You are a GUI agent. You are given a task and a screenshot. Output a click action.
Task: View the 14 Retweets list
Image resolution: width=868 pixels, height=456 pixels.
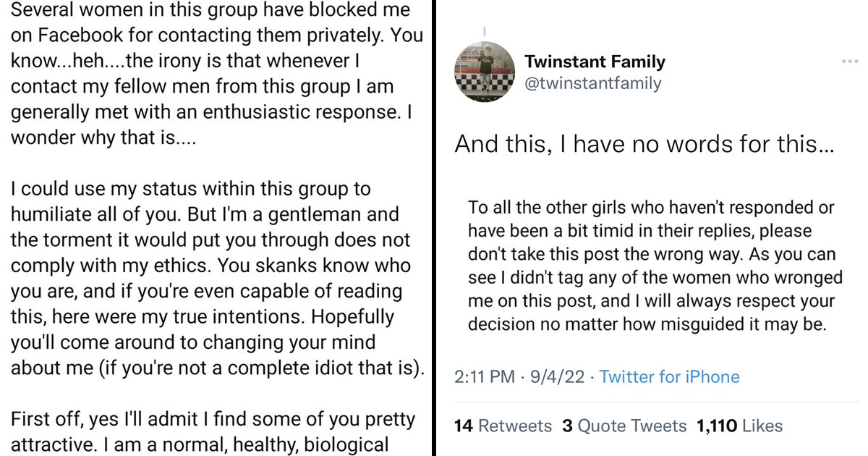click(503, 426)
